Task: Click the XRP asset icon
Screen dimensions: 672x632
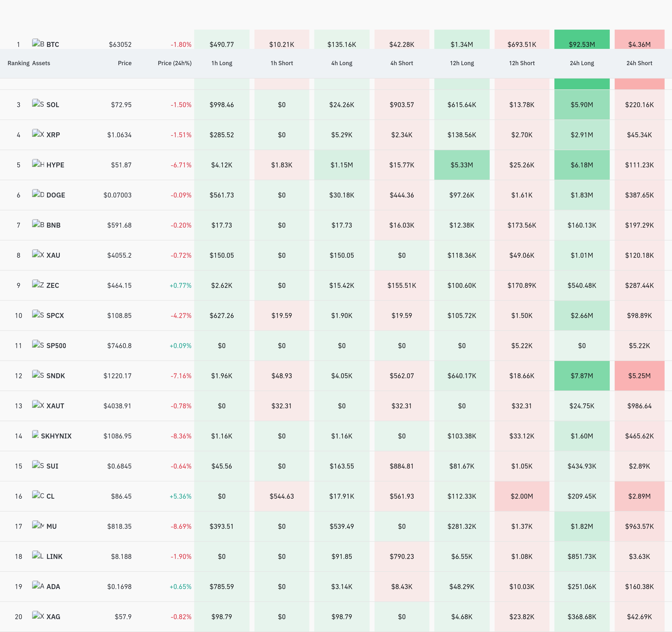Action: (38, 133)
